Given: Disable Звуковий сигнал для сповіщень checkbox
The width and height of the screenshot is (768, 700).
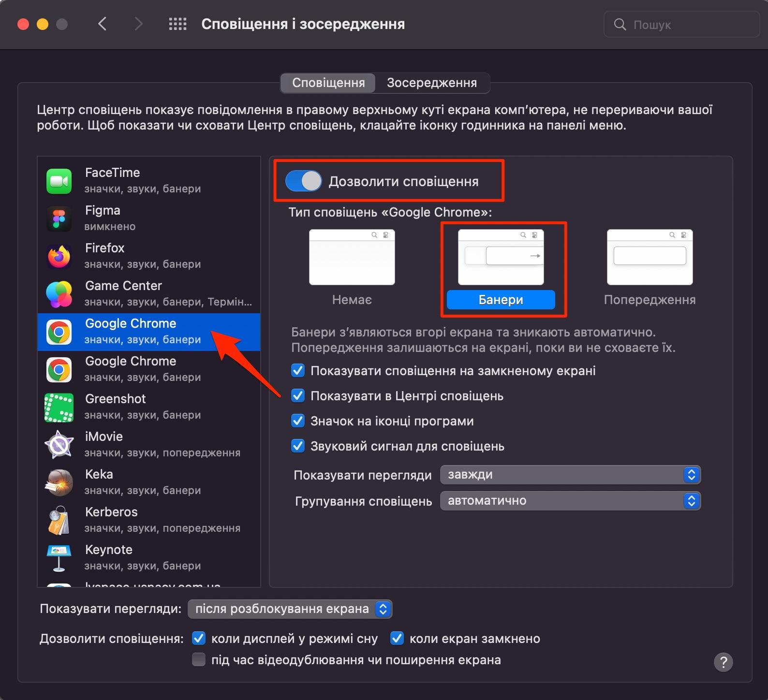Looking at the screenshot, I should [x=298, y=446].
